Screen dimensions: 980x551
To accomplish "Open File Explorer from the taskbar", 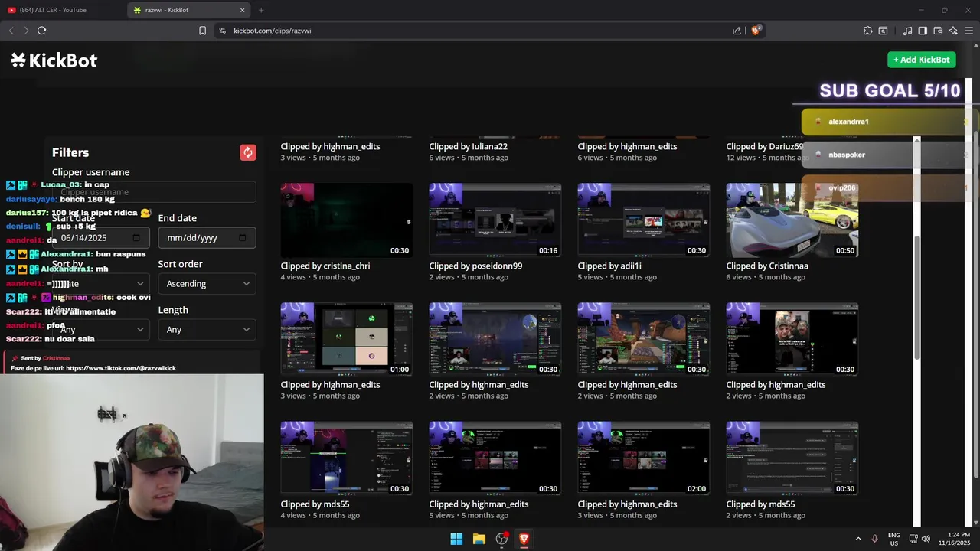I will [x=479, y=539].
